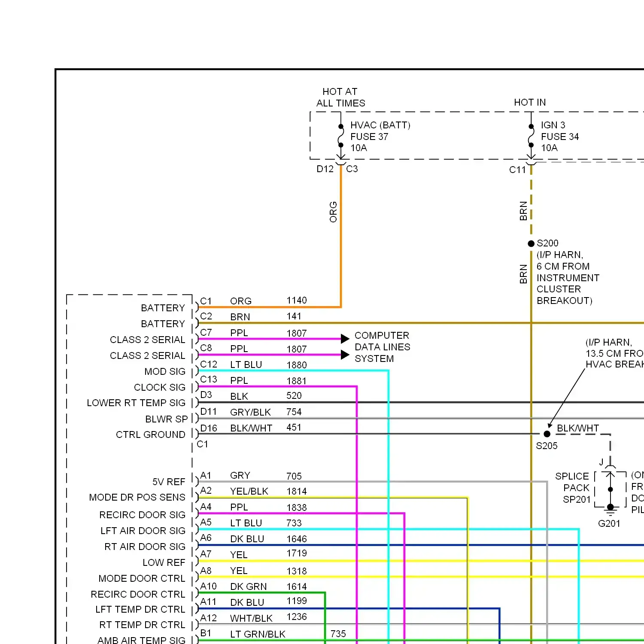Click connector label 'C3'

click(x=352, y=169)
